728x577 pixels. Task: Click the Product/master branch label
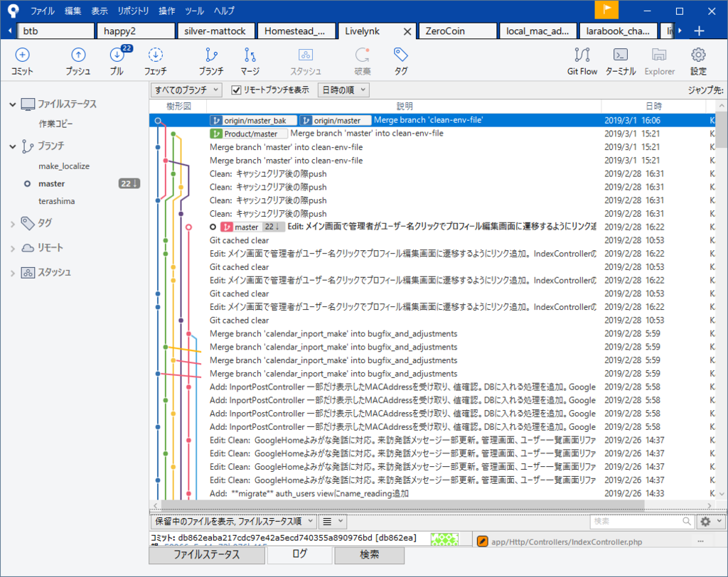click(249, 134)
